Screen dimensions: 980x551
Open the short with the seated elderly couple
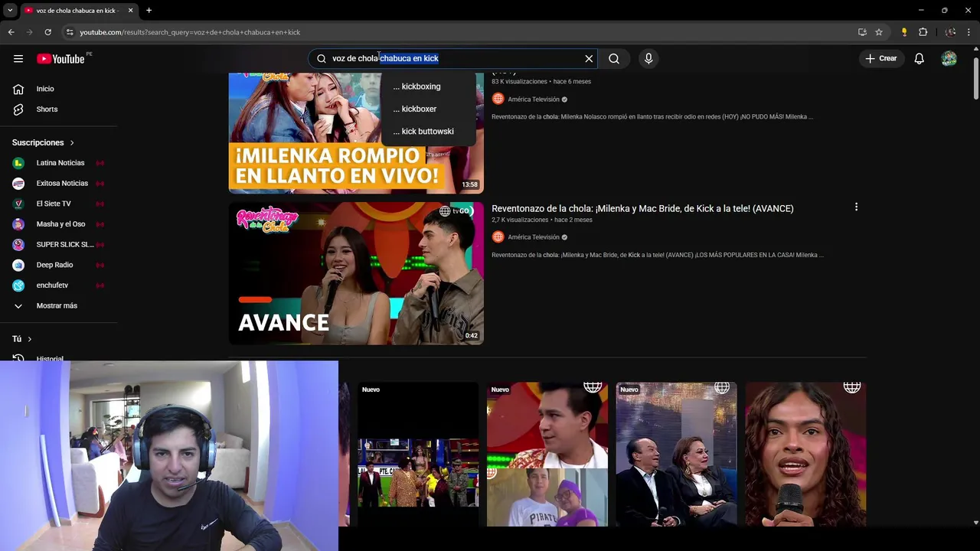coord(676,455)
